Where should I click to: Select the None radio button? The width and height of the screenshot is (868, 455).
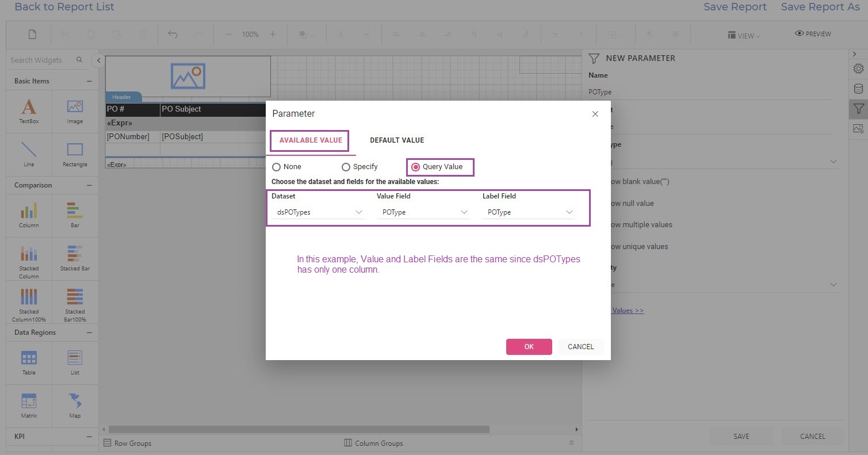click(277, 167)
